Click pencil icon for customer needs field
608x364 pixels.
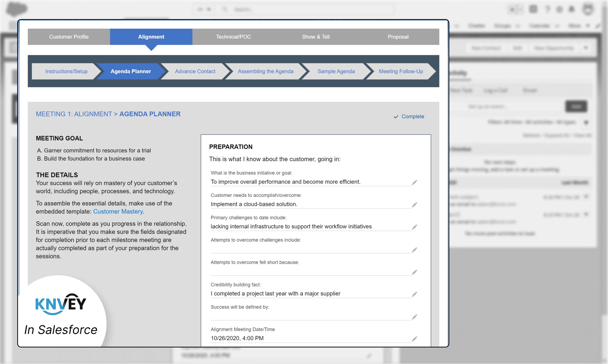(x=414, y=205)
